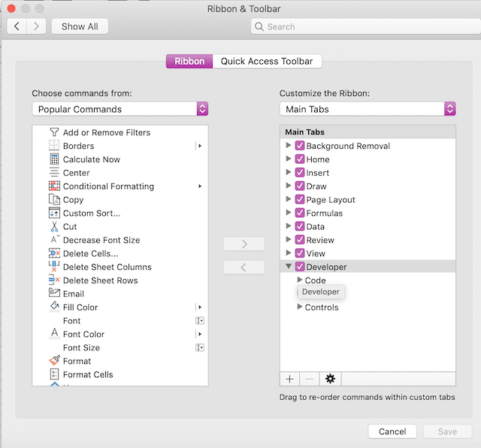
Task: Expand the Page Layout disclosure triangle
Action: coord(288,199)
